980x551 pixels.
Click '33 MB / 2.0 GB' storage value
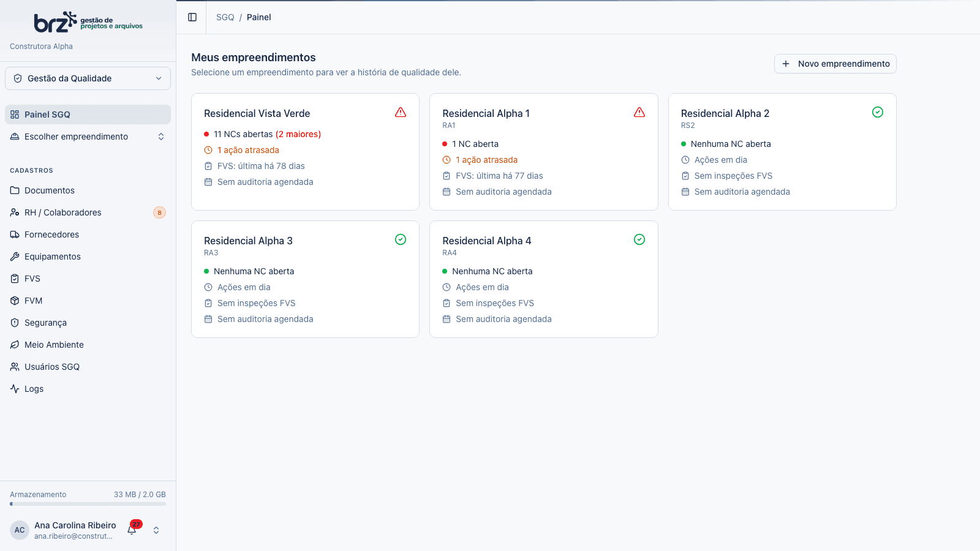(x=140, y=495)
